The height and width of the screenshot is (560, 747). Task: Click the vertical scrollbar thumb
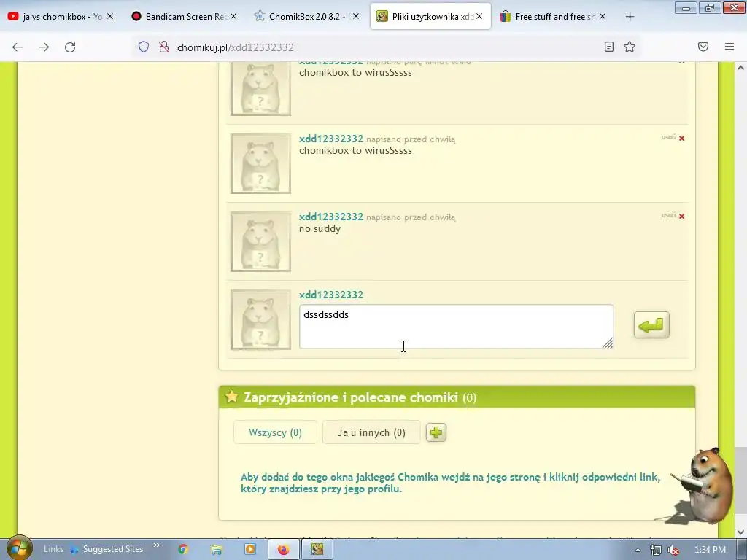[x=740, y=481]
